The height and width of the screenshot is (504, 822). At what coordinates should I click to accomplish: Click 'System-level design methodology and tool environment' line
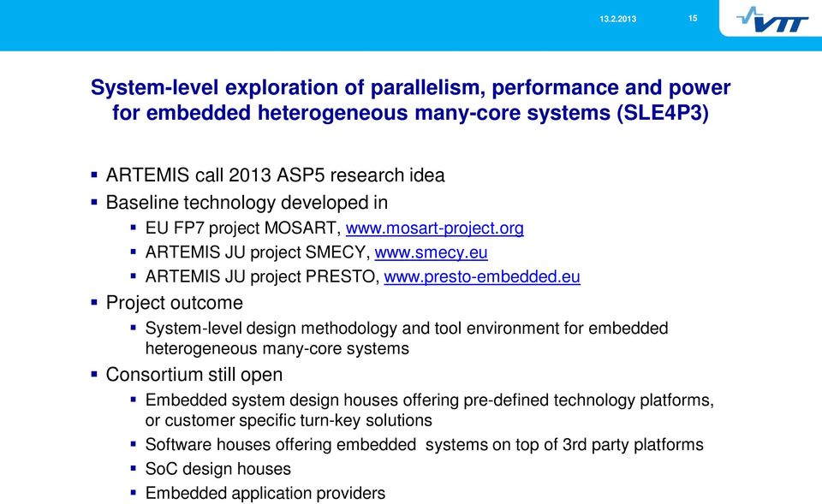pyautogui.click(x=407, y=329)
